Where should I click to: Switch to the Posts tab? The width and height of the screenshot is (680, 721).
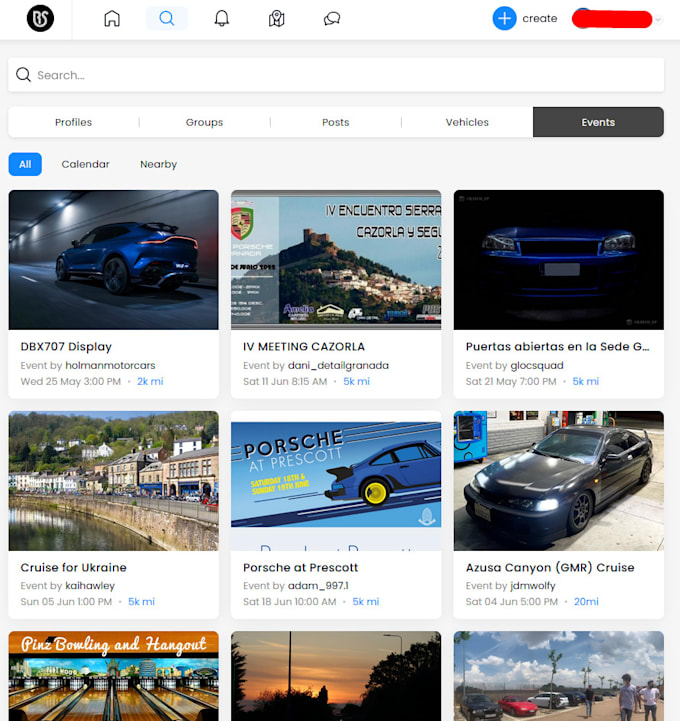tap(336, 122)
